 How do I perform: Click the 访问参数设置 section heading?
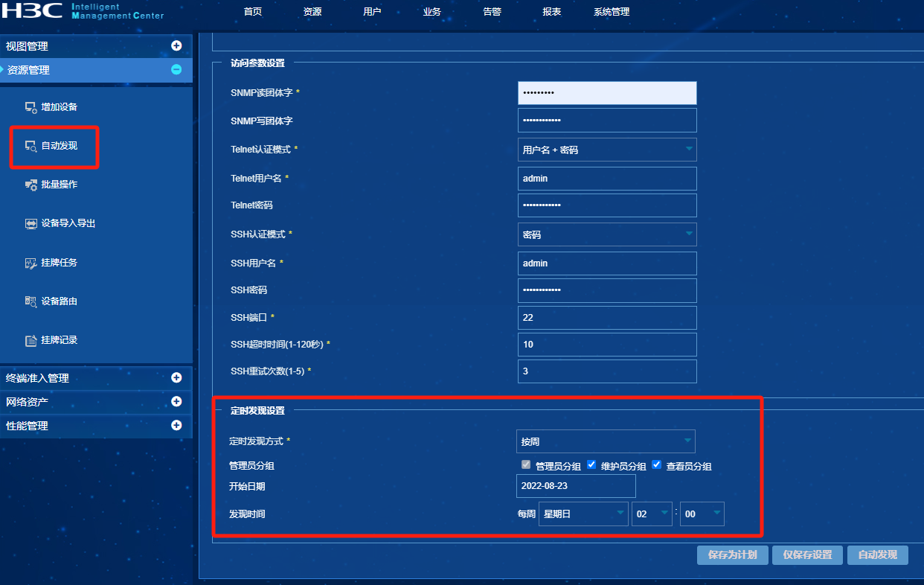257,63
